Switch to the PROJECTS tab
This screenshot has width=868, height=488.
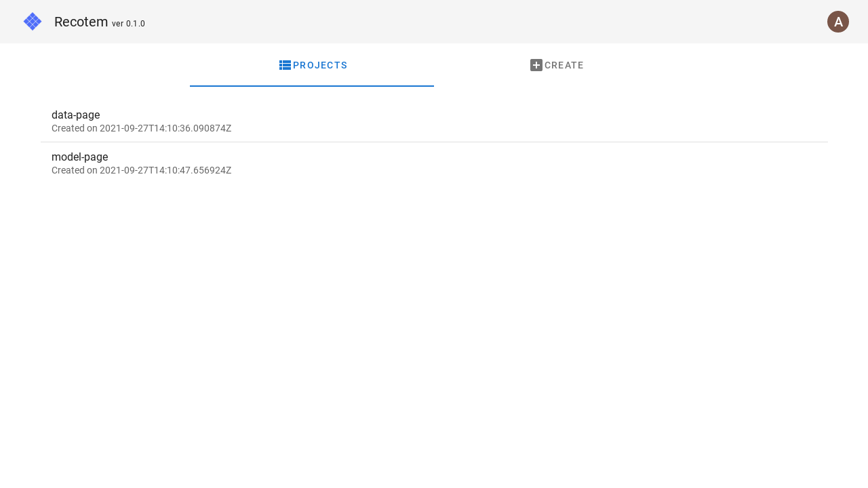312,64
